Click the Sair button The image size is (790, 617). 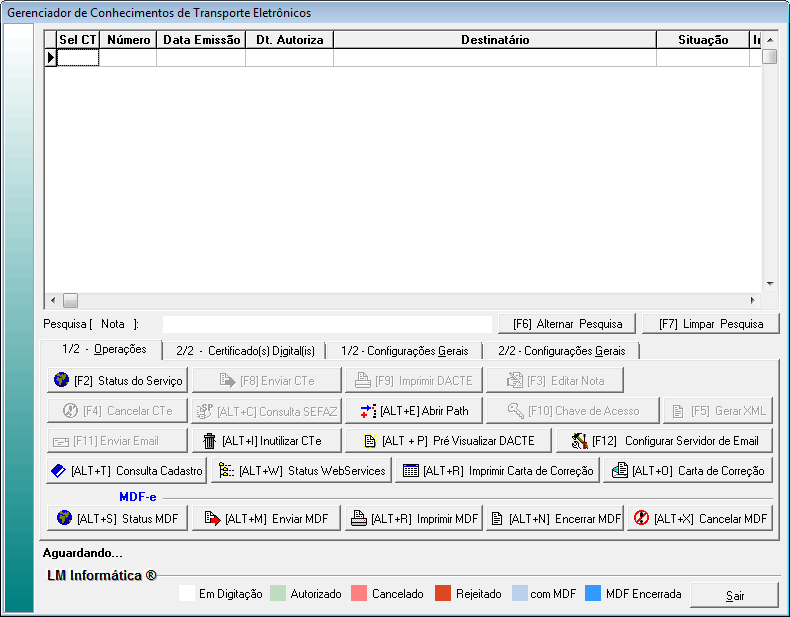click(x=735, y=596)
